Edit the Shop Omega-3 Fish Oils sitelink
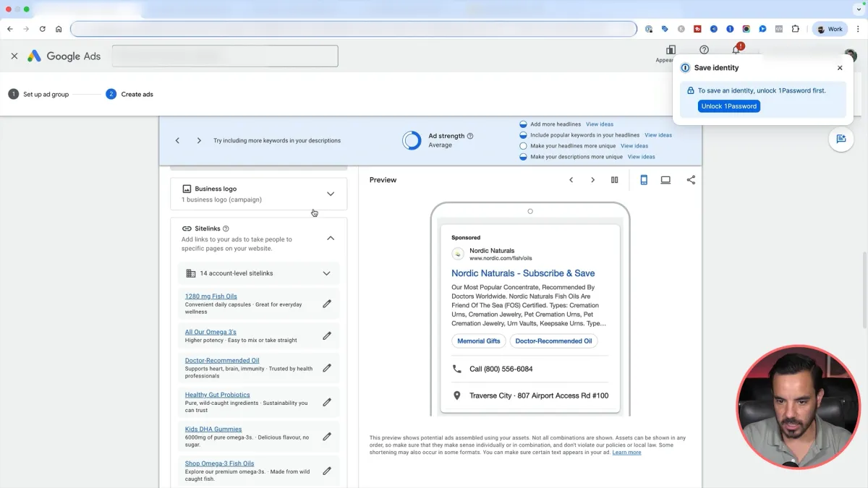 coord(327,471)
